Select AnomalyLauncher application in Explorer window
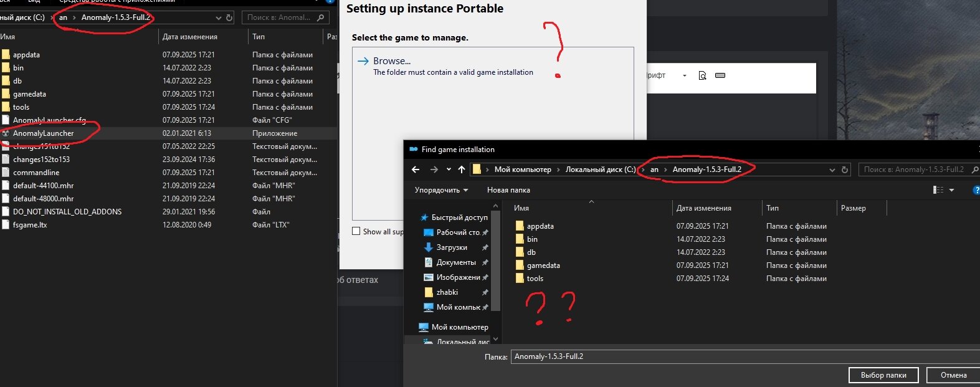Image resolution: width=980 pixels, height=387 pixels. 43,133
